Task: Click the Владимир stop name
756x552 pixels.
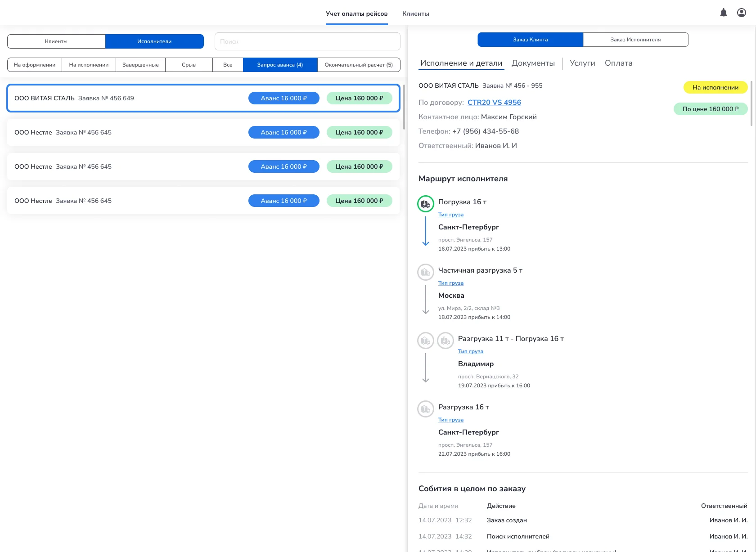Action: point(476,364)
